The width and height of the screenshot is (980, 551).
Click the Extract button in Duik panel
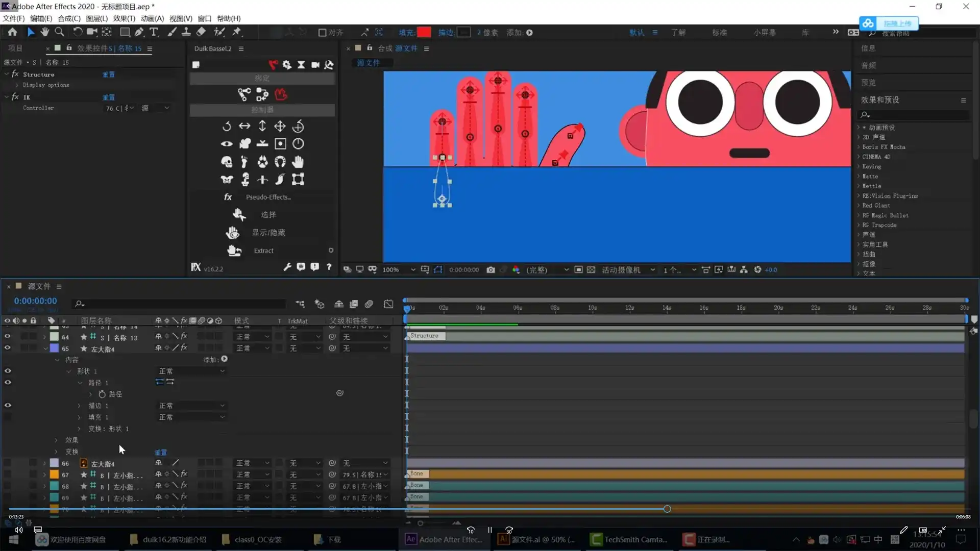tap(263, 251)
